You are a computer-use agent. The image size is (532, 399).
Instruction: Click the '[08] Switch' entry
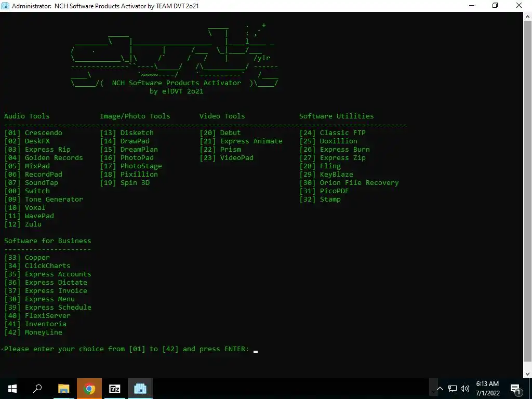[27, 191]
